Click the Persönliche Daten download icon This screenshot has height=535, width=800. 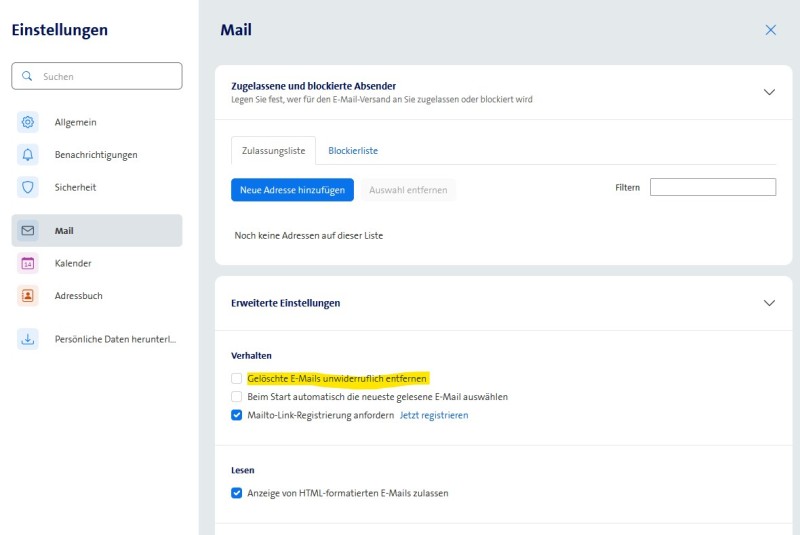[28, 339]
